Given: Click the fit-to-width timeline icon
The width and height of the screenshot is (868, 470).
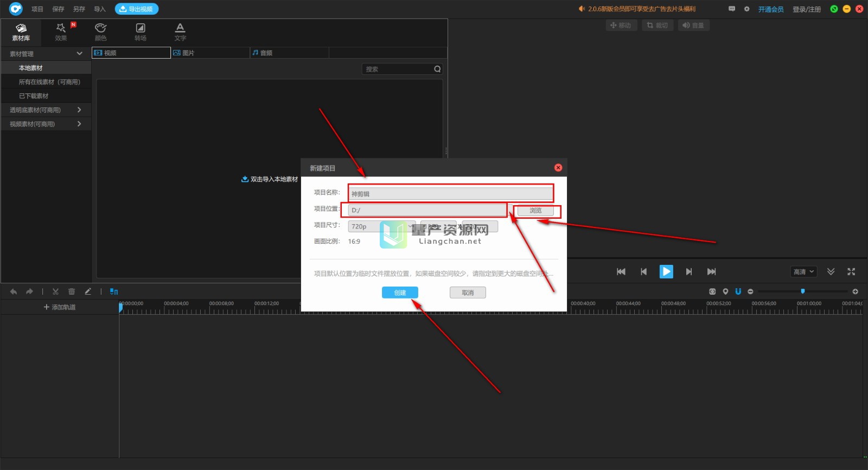Looking at the screenshot, I should coord(712,291).
